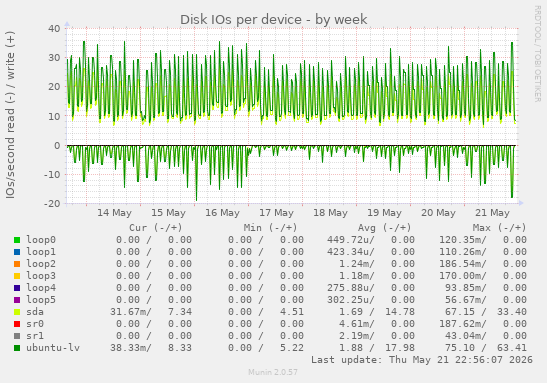Viewport: 547px width, 383px height.
Task: Click ubuntu-lv minimum write value 5.22
Action: pos(292,348)
